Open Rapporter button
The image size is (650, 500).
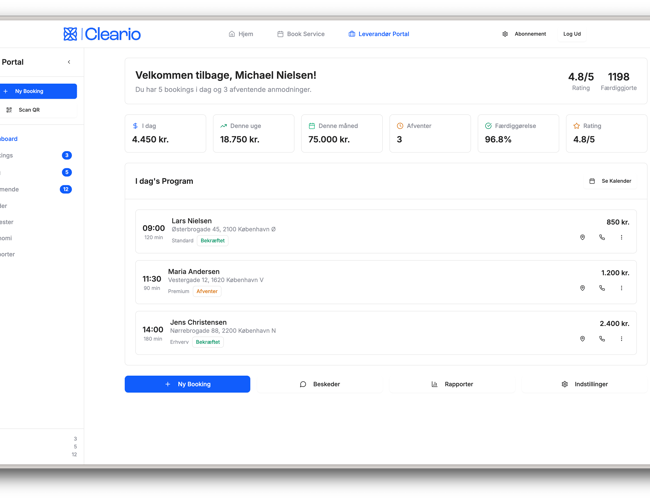coord(452,384)
